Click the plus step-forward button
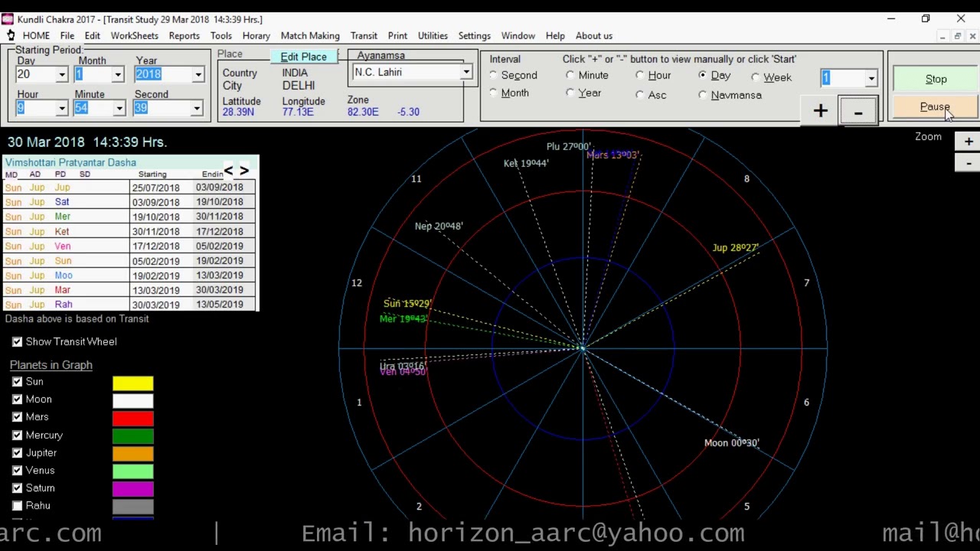 coord(820,112)
